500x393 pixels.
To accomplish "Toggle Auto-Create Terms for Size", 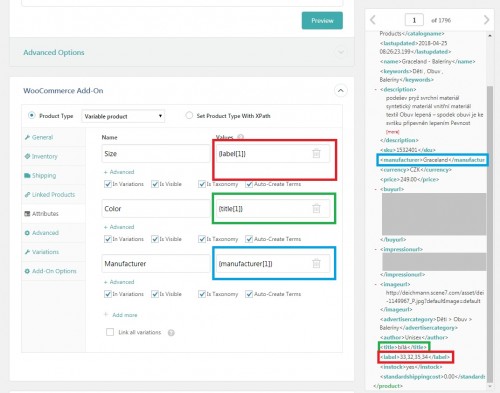I will click(x=249, y=184).
